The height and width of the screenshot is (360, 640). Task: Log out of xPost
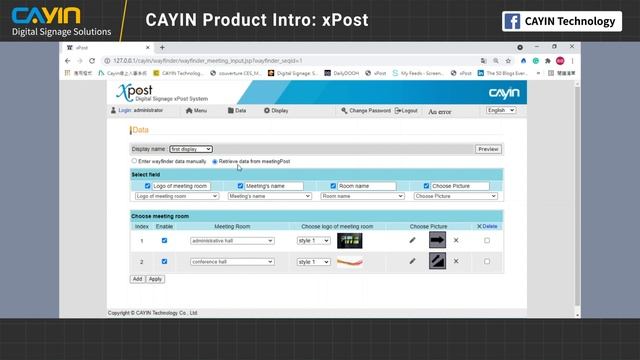coord(406,111)
